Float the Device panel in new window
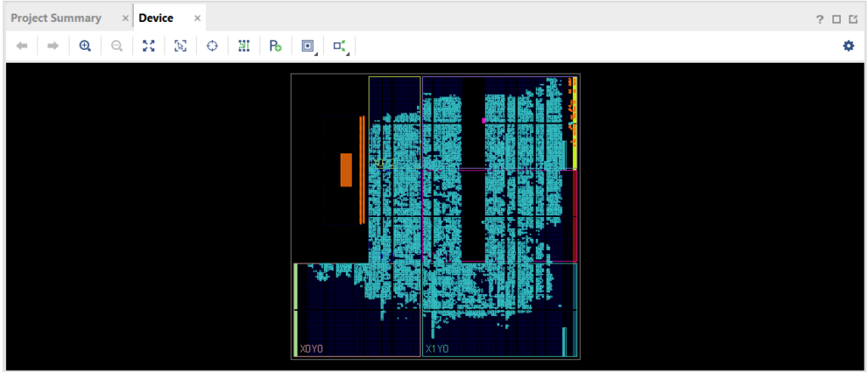Screen dimensions: 868x372 coord(854,19)
